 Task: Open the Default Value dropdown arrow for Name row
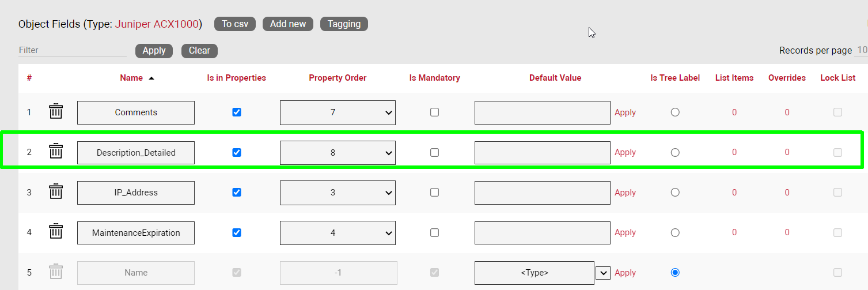[602, 273]
